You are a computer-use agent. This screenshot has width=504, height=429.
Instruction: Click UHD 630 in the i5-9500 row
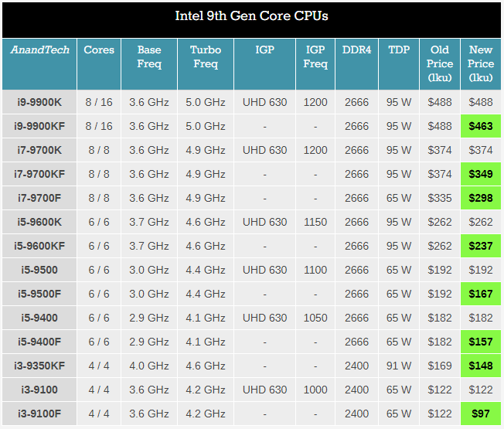(x=265, y=270)
